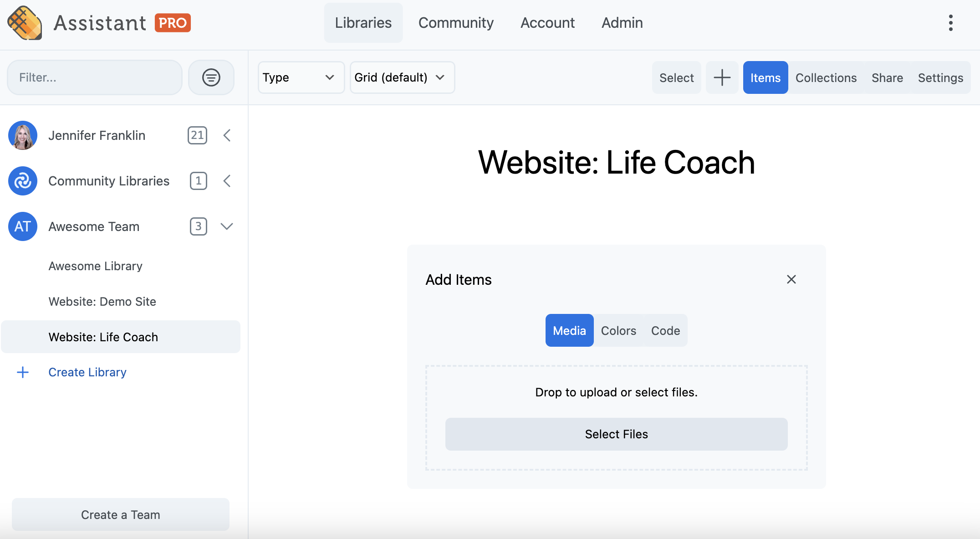Switch to Colors tab in Add Items
This screenshot has height=539, width=980.
tap(618, 330)
